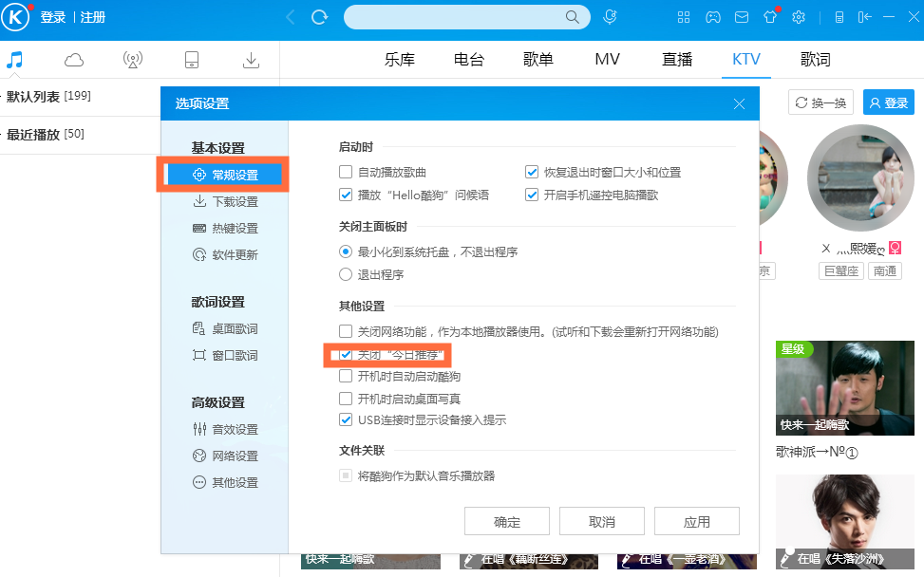This screenshot has width=924, height=577.
Task: Click the microphone music recognition icon
Action: click(x=610, y=16)
